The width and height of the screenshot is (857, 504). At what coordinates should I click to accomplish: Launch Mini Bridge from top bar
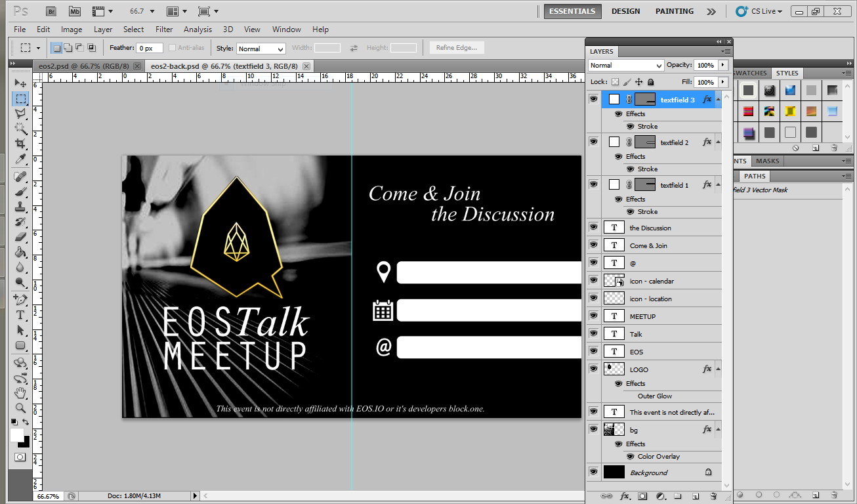click(x=75, y=11)
